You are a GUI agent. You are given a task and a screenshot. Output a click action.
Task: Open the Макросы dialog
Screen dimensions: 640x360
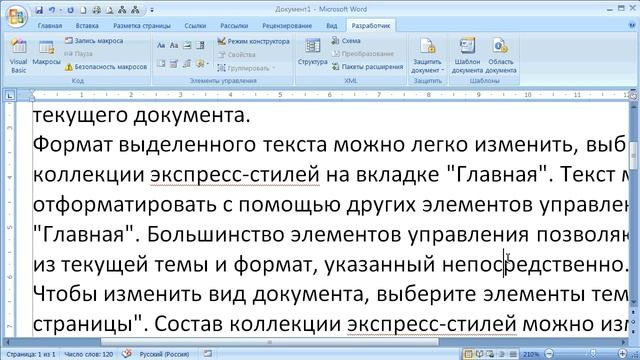46,52
